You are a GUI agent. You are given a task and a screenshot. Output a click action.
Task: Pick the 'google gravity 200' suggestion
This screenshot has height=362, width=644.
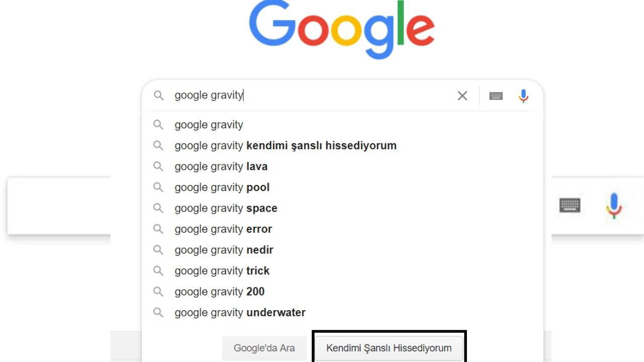(343, 292)
